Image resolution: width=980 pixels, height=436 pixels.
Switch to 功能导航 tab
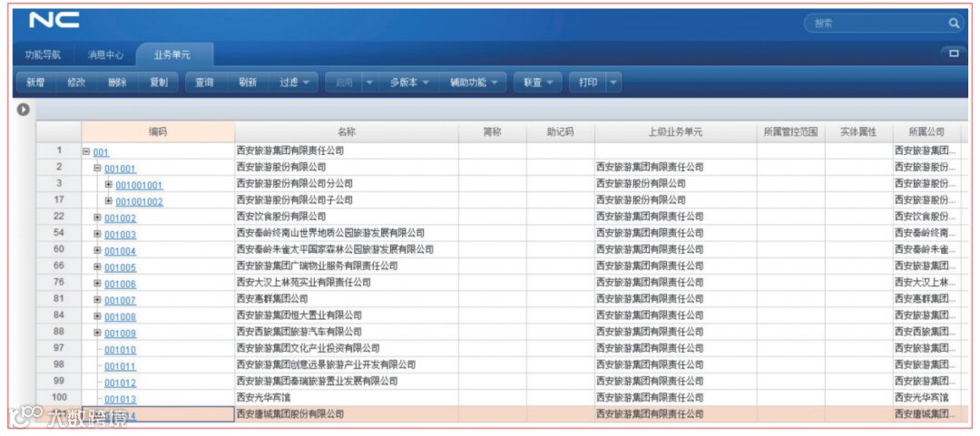point(43,55)
